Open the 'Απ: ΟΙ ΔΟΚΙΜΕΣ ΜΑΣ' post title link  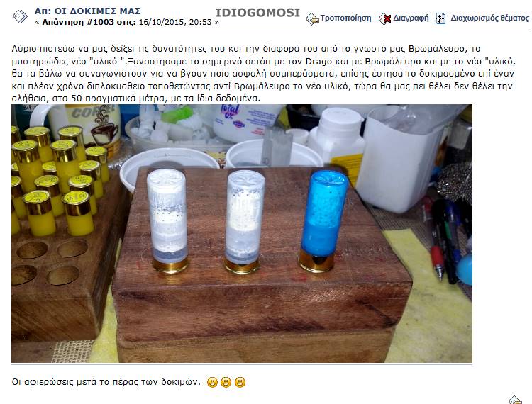click(x=87, y=11)
